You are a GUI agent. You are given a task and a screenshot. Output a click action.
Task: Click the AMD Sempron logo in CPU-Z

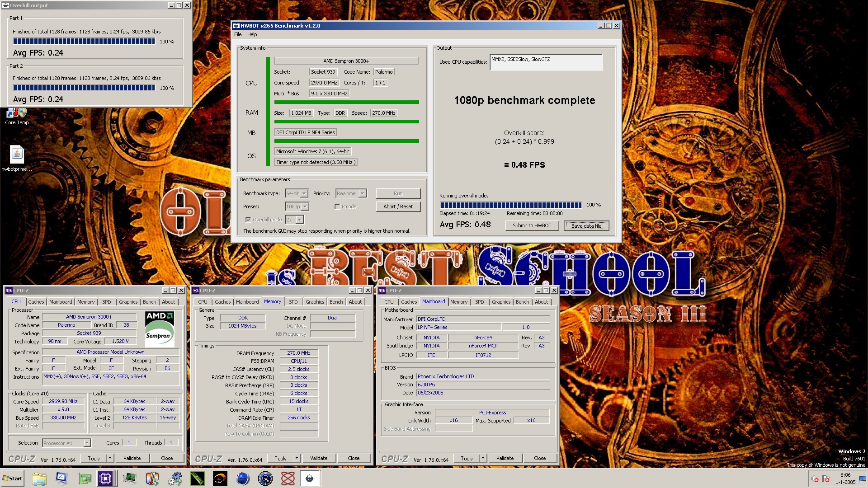click(160, 329)
